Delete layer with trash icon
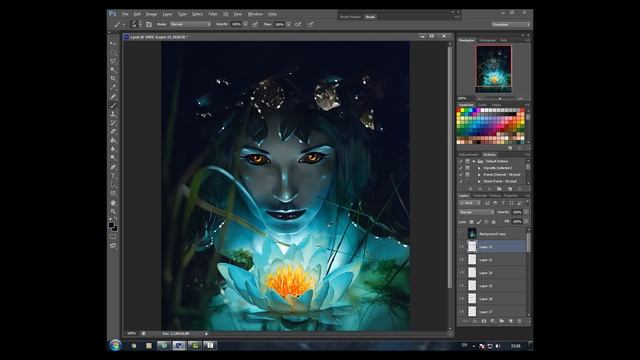This screenshot has width=640, height=360. [x=520, y=321]
